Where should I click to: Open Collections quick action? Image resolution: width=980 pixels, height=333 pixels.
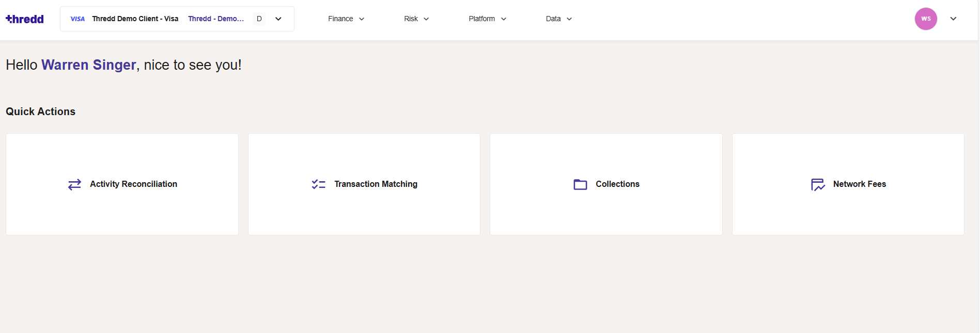(x=606, y=184)
